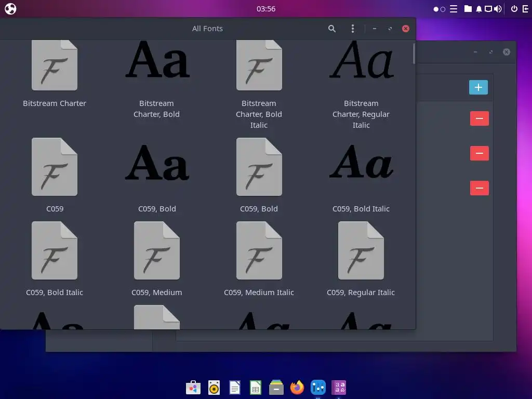The image size is (532, 399).
Task: Launch LibreOffice Calc from the dock
Action: (256, 387)
